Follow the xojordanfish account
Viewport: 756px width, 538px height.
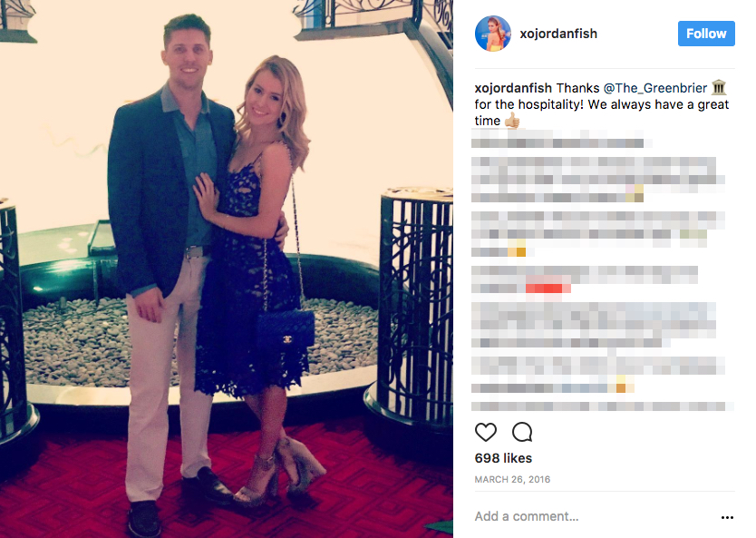click(706, 34)
